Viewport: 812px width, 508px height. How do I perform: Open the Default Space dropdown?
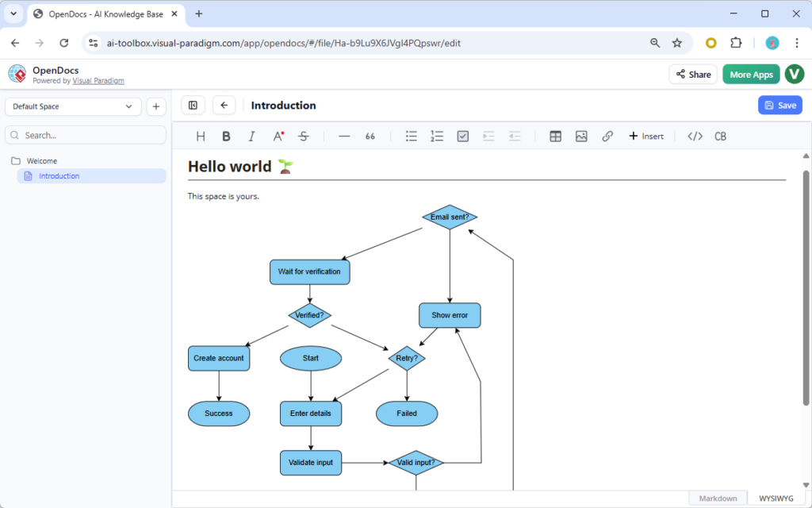(x=72, y=106)
